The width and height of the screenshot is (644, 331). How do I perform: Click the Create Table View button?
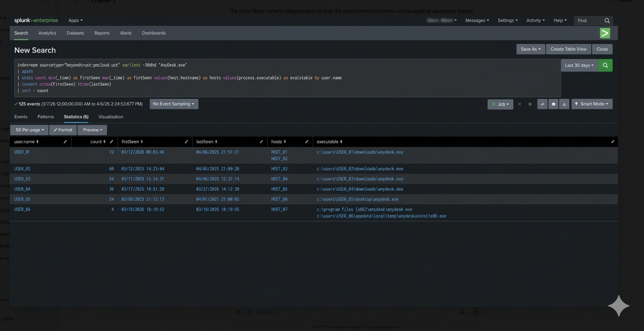pos(568,49)
